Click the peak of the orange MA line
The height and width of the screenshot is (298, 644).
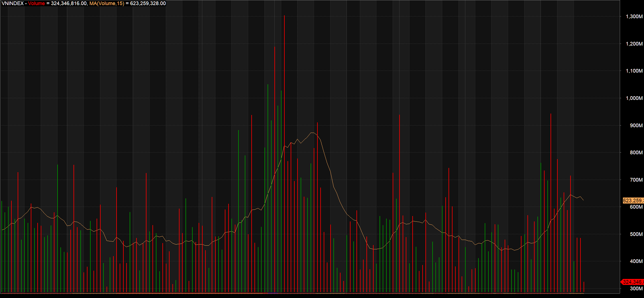[x=312, y=133]
